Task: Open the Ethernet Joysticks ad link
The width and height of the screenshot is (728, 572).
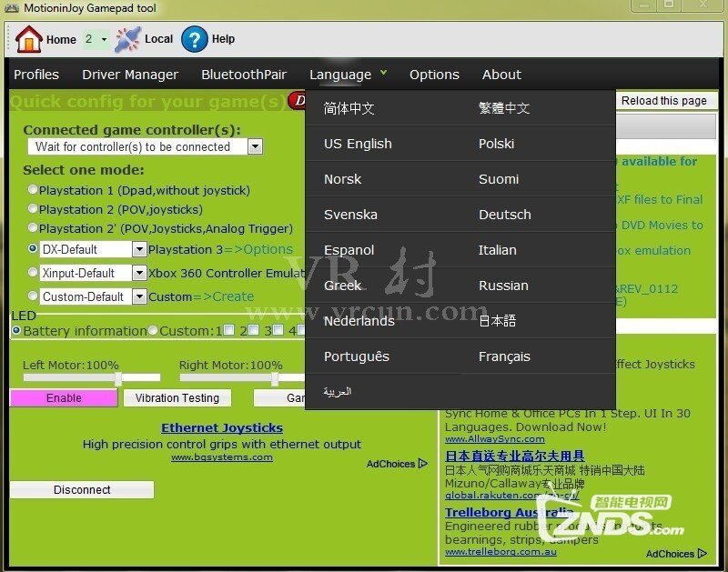Action: 222,427
